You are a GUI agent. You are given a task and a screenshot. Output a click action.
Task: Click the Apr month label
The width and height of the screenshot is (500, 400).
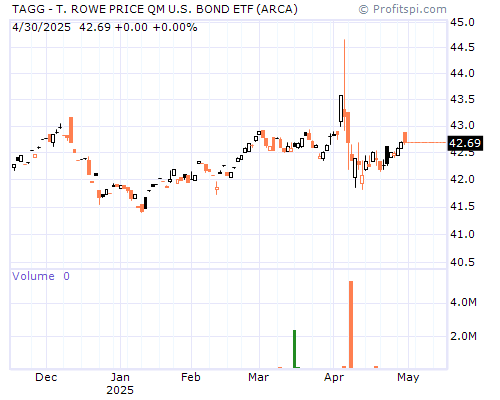pos(334,377)
